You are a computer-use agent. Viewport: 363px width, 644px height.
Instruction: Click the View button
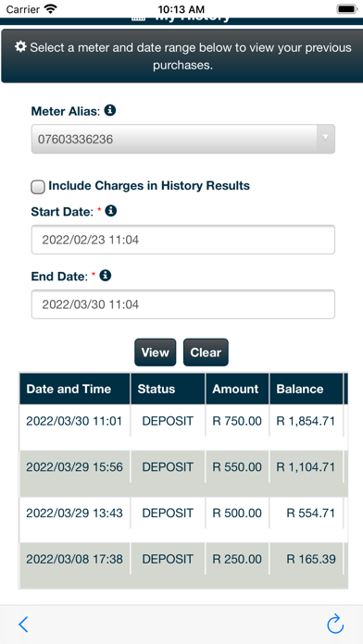point(155,353)
